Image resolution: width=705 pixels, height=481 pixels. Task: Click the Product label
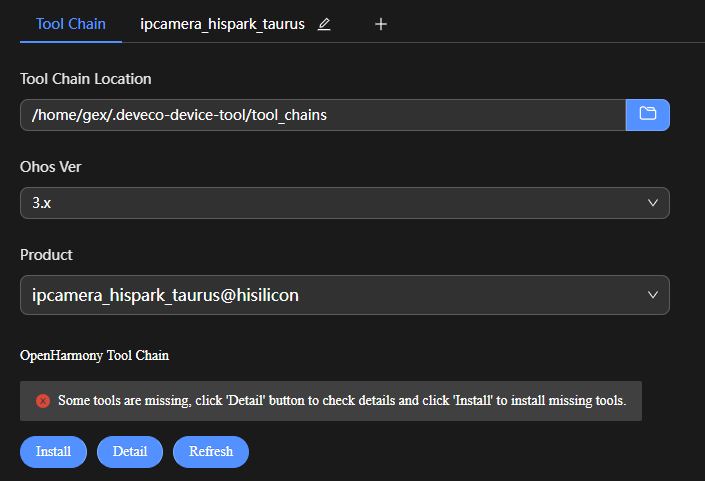tap(46, 255)
